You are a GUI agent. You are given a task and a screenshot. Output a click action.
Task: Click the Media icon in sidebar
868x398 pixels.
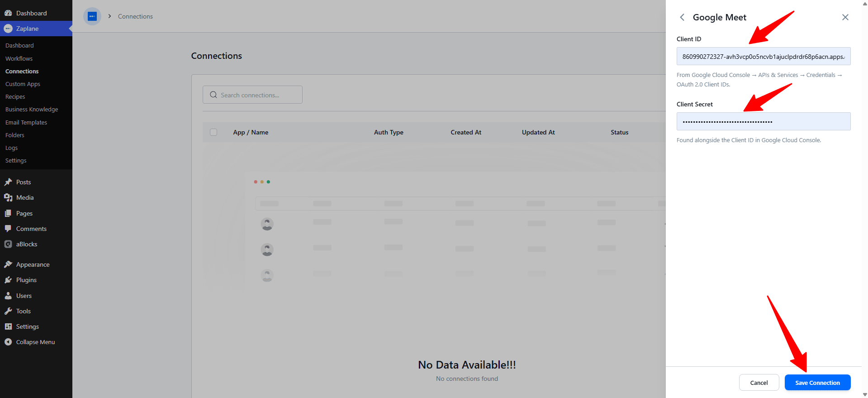coord(8,197)
